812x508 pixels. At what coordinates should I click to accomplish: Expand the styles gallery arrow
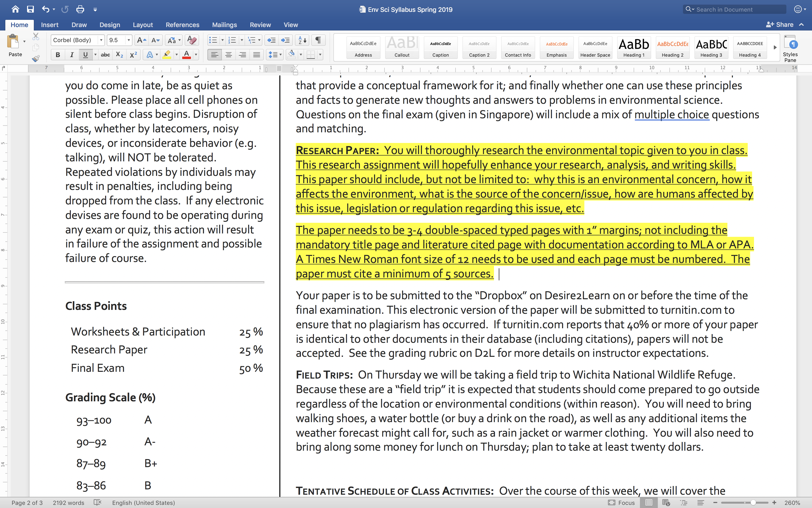[x=775, y=47]
